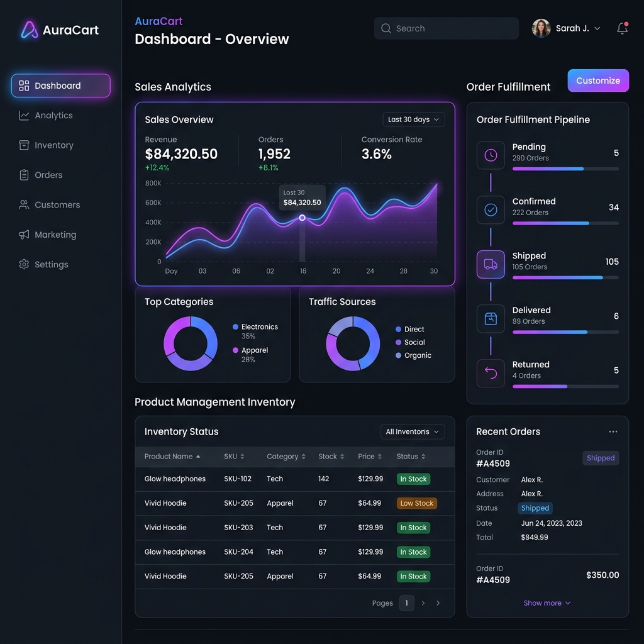Screen dimensions: 644x644
Task: Sort the Price column
Action: click(370, 457)
